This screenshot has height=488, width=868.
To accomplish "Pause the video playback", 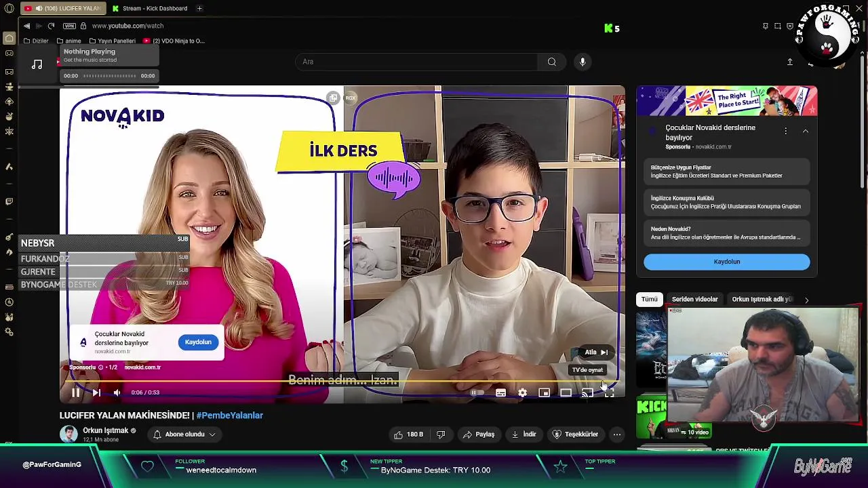I will coord(75,392).
